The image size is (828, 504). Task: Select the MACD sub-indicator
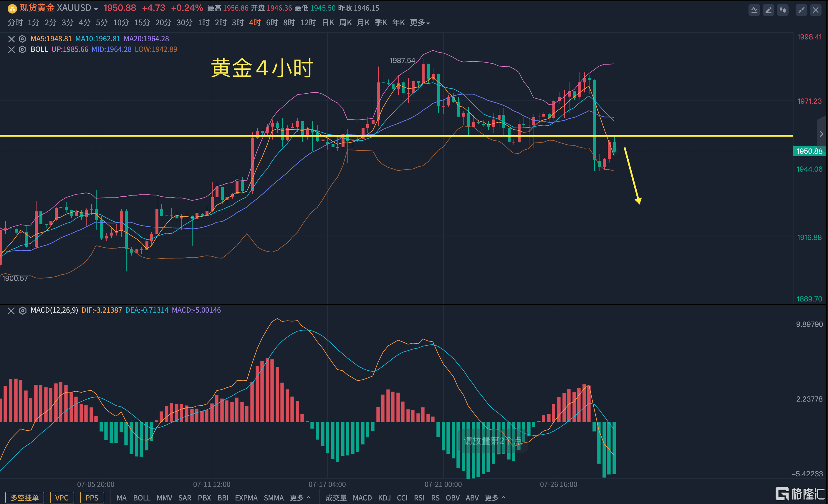pos(362,498)
